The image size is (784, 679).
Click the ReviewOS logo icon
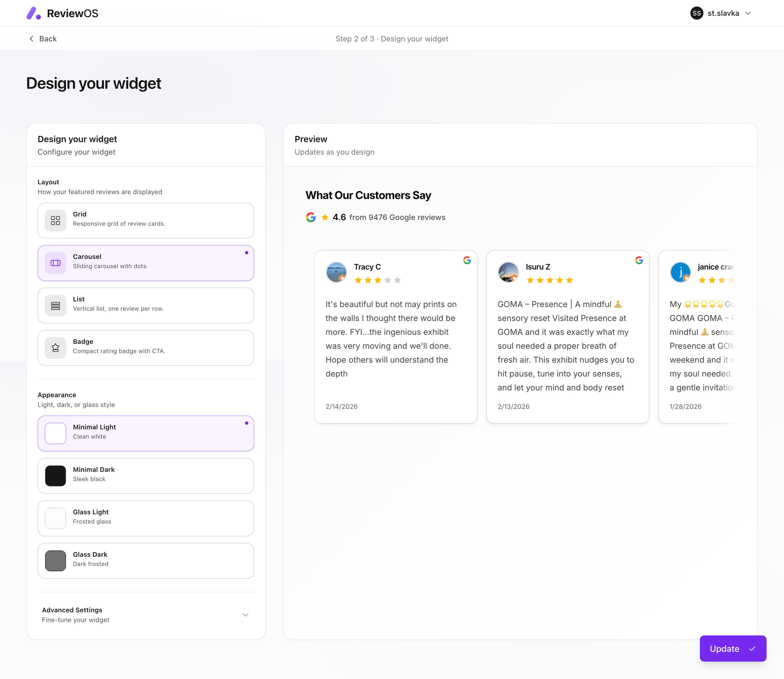(33, 13)
